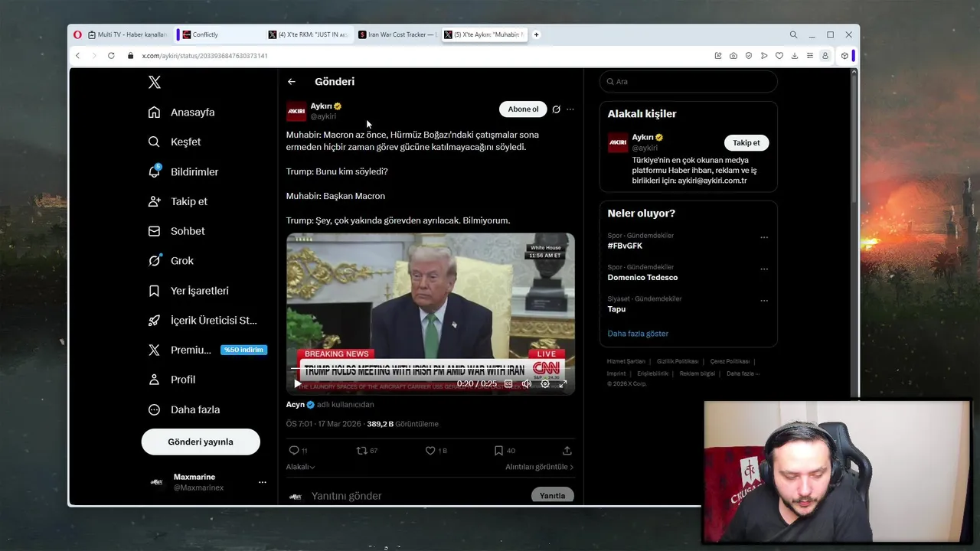The width and height of the screenshot is (980, 551).
Task: Click the %50 indirim badge
Action: (243, 350)
